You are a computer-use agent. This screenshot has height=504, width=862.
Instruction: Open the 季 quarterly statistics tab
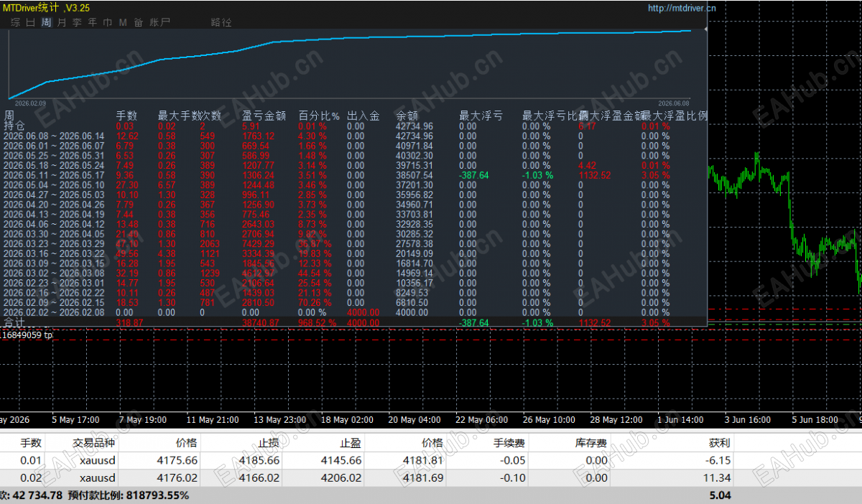pos(77,22)
